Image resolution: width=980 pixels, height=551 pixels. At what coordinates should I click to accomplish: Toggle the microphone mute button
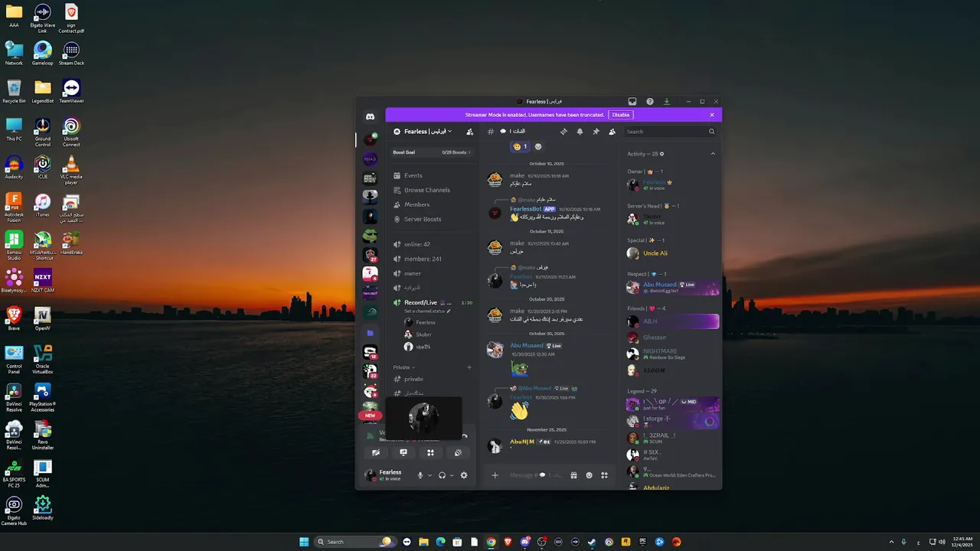(x=420, y=475)
